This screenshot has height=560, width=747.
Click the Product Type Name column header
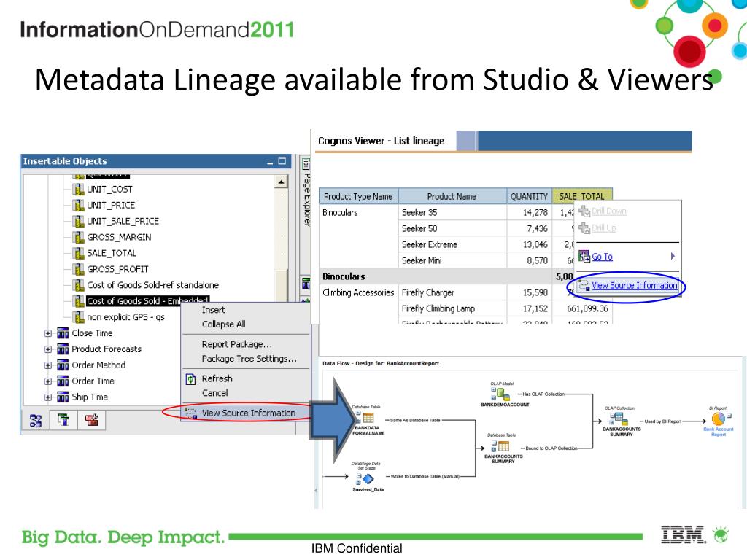[358, 196]
